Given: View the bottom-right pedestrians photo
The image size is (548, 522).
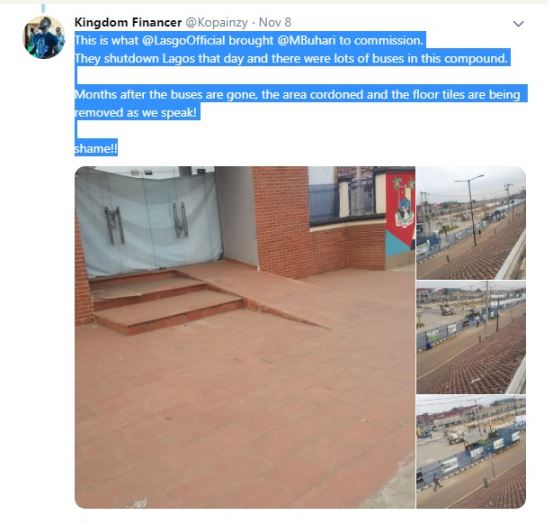Looking at the screenshot, I should pyautogui.click(x=471, y=452).
